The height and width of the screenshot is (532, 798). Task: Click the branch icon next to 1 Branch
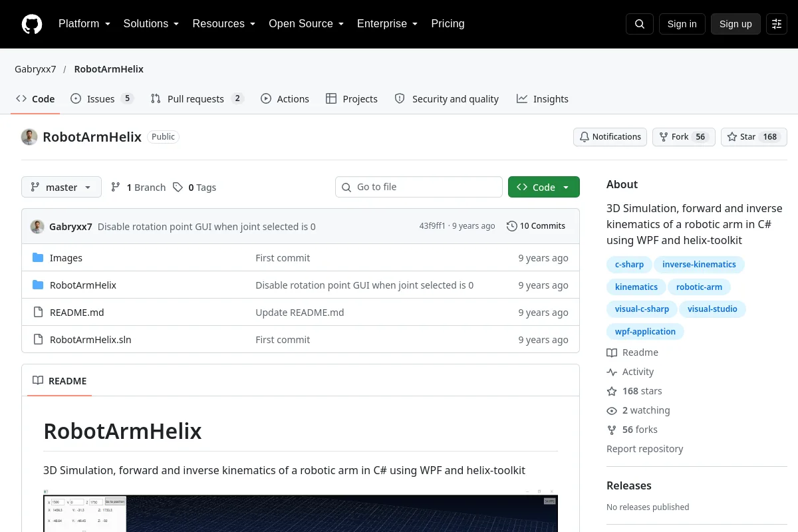click(x=116, y=188)
